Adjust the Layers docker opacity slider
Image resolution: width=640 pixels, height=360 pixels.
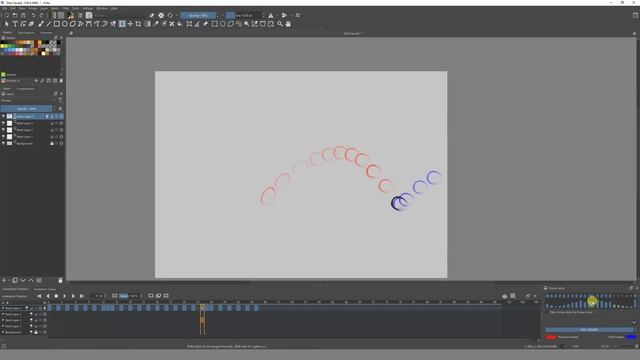27,109
